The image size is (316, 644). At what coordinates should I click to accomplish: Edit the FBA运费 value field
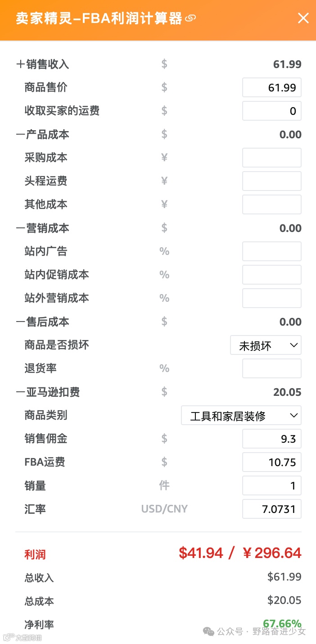(x=271, y=463)
